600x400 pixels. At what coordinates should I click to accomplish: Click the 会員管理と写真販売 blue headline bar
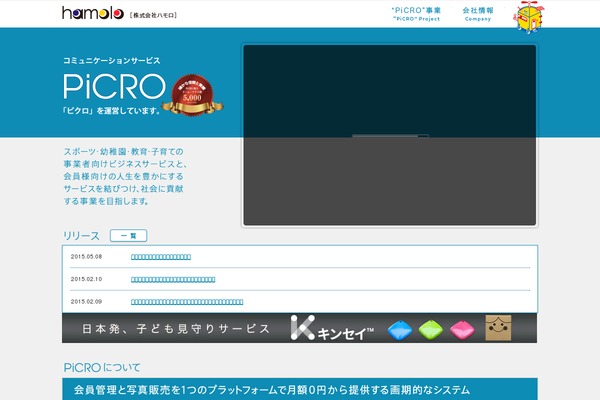tap(300, 389)
